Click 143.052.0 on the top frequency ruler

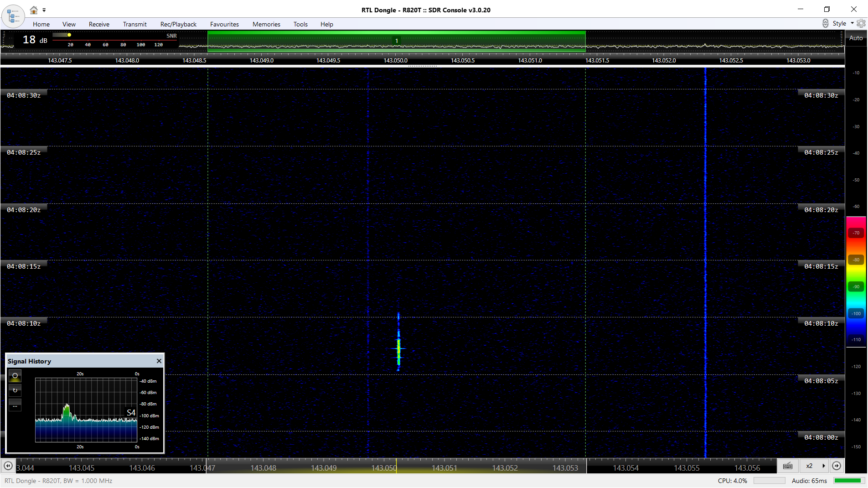pyautogui.click(x=664, y=60)
